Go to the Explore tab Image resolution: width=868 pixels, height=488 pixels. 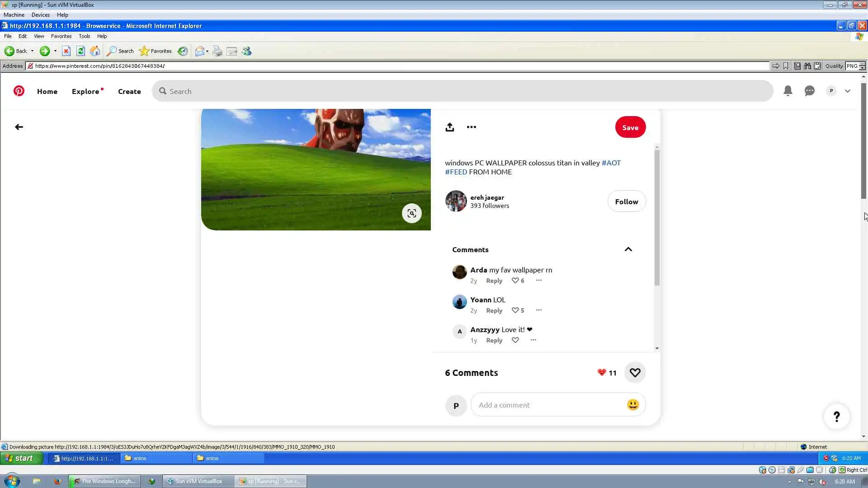85,91
